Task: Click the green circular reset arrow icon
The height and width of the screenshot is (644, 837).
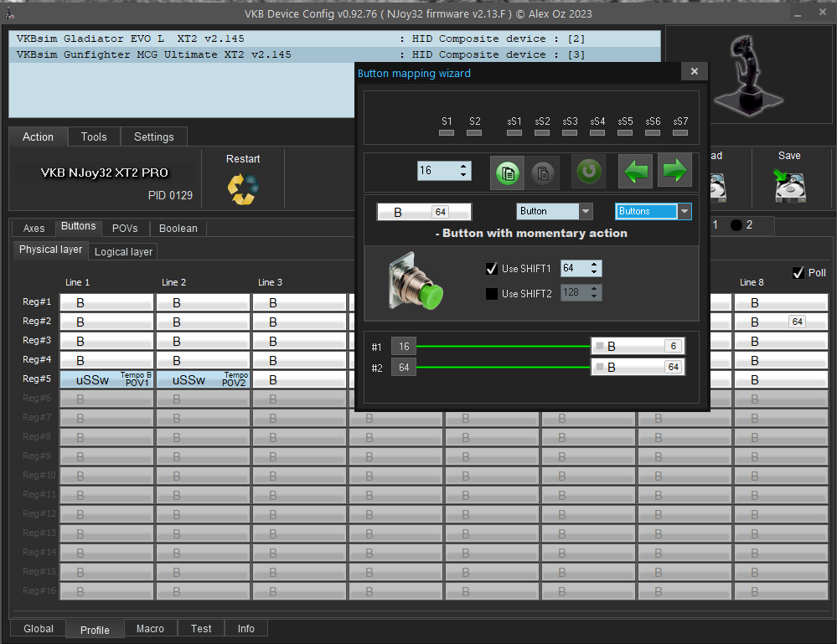Action: tap(588, 172)
